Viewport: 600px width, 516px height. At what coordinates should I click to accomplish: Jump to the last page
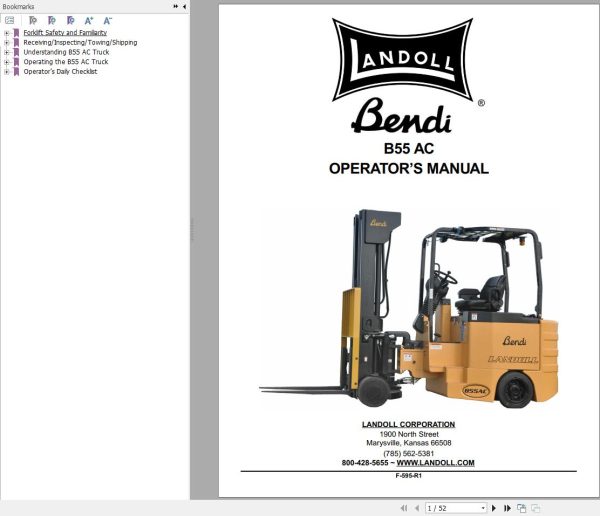[x=507, y=508]
